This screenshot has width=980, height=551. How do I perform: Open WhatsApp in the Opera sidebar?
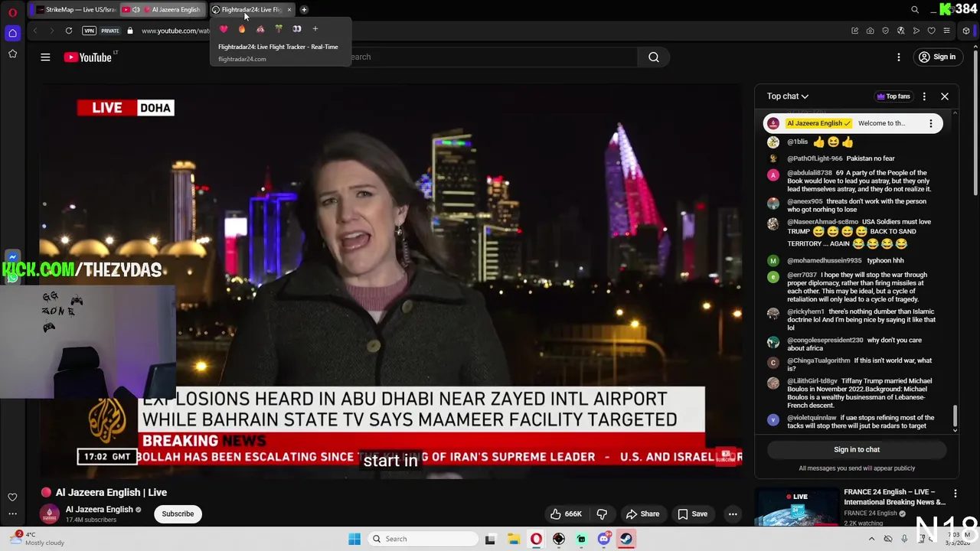point(12,277)
